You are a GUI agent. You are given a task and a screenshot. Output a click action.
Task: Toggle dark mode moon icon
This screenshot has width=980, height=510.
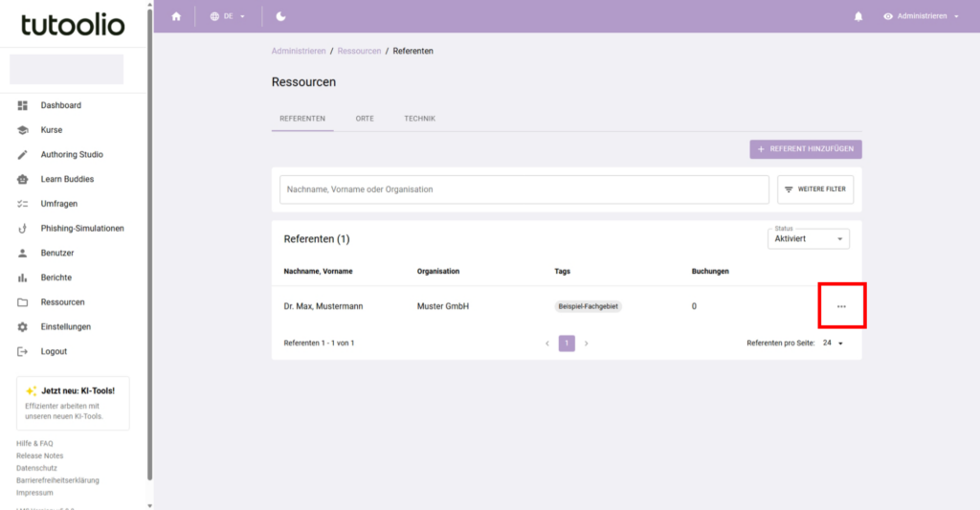pyautogui.click(x=280, y=16)
